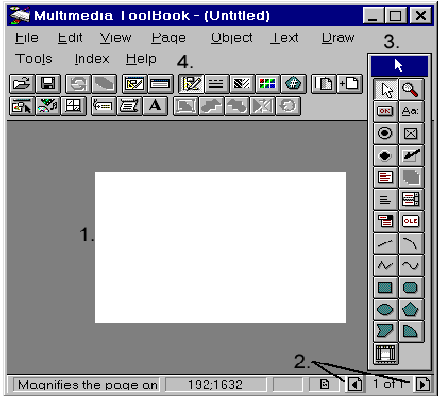Open the Draw menu

(x=338, y=38)
